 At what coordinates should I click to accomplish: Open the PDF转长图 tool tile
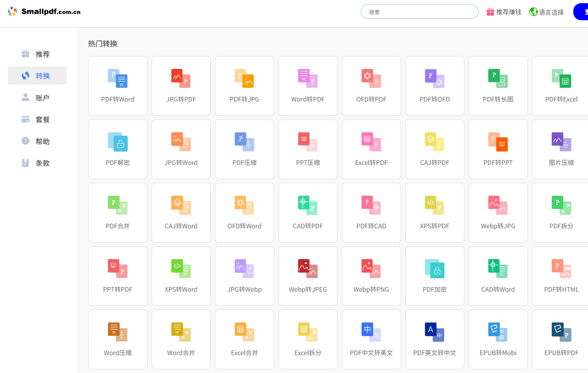pos(498,86)
